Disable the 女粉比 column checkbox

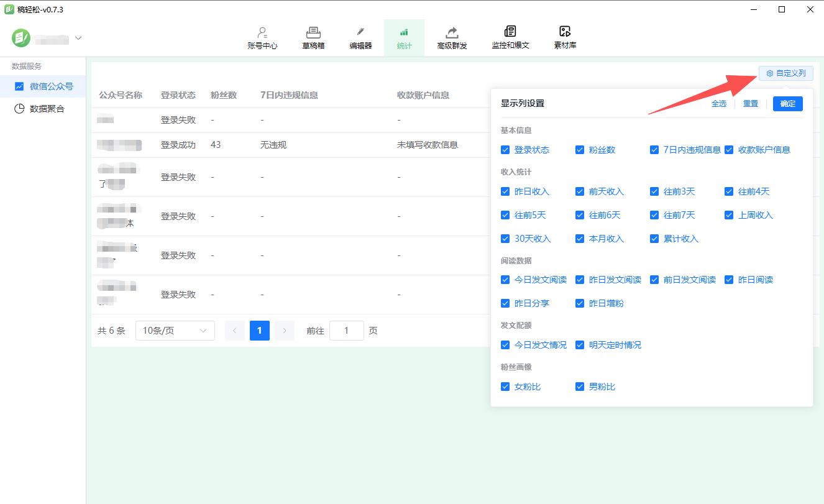pos(505,387)
